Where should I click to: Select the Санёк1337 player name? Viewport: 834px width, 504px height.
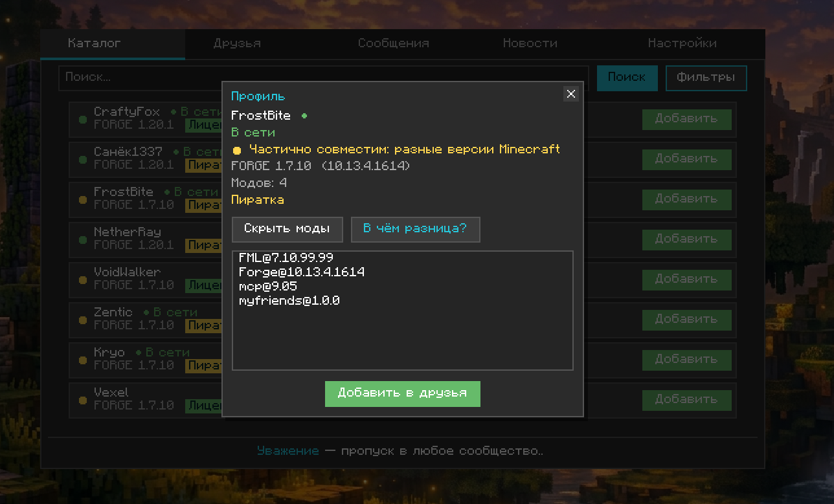[x=128, y=152]
